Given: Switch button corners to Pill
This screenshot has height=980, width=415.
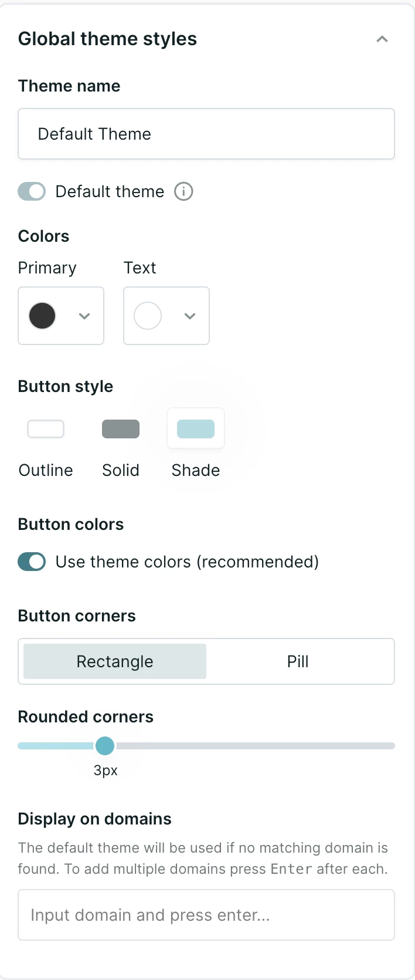Looking at the screenshot, I should [298, 661].
